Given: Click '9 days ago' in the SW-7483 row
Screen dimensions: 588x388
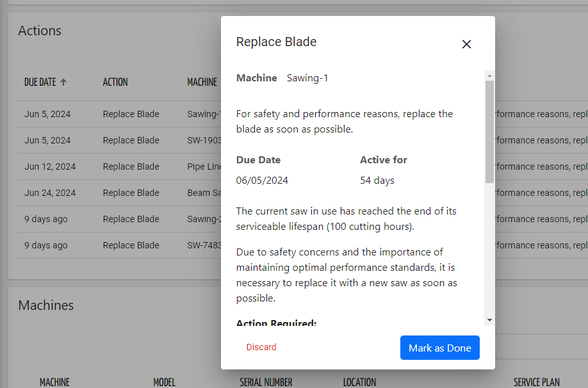Looking at the screenshot, I should (46, 245).
